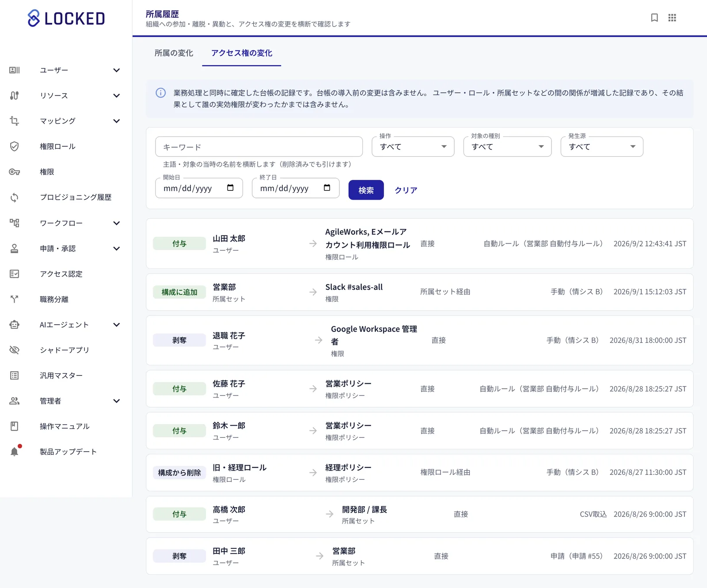
Task: Expand the AIエージェント menu chevron
Action: (x=117, y=325)
